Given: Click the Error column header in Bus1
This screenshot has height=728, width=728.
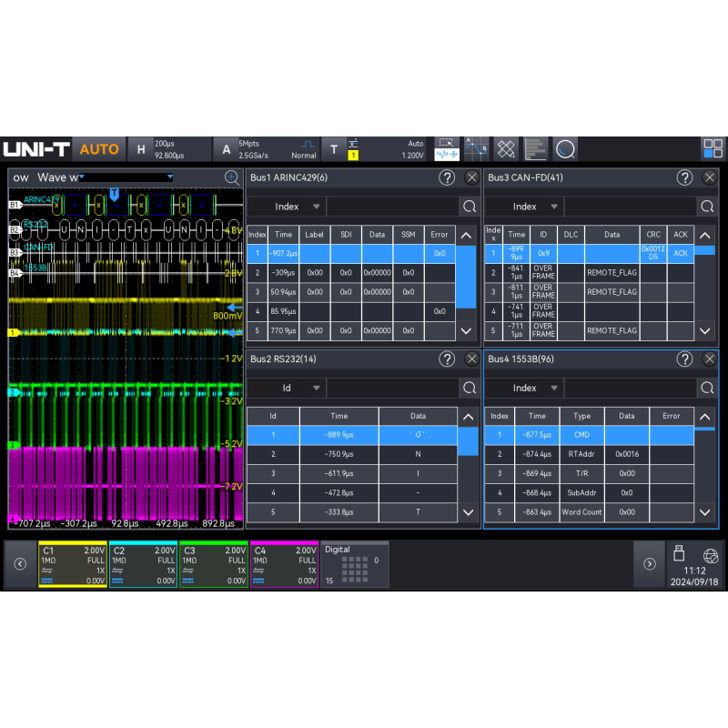Looking at the screenshot, I should pyautogui.click(x=440, y=235).
